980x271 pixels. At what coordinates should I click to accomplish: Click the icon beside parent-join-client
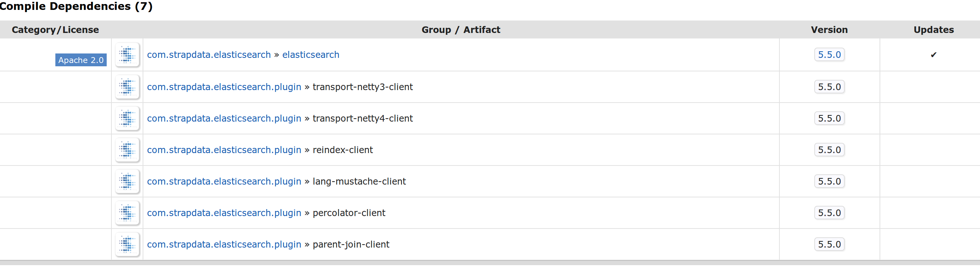tap(128, 245)
